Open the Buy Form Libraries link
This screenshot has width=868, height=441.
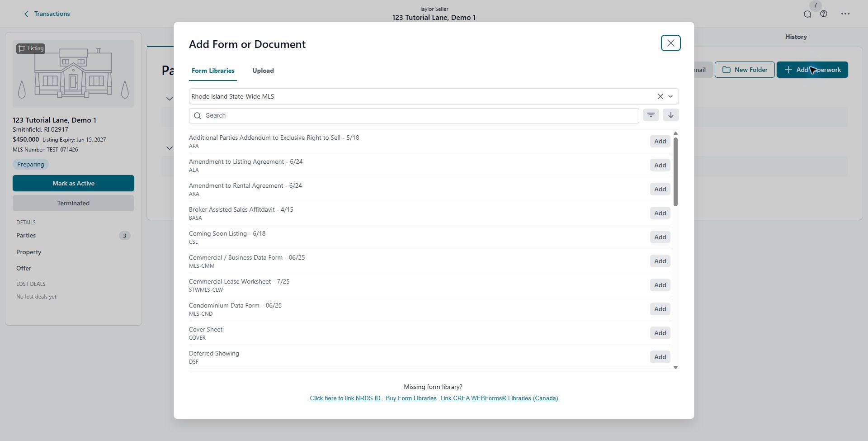[x=411, y=398]
